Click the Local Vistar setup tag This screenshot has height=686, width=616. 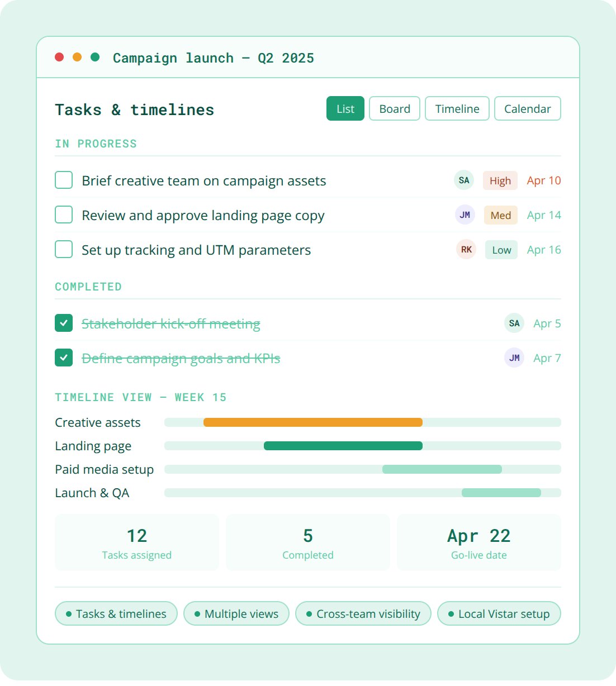(x=499, y=614)
